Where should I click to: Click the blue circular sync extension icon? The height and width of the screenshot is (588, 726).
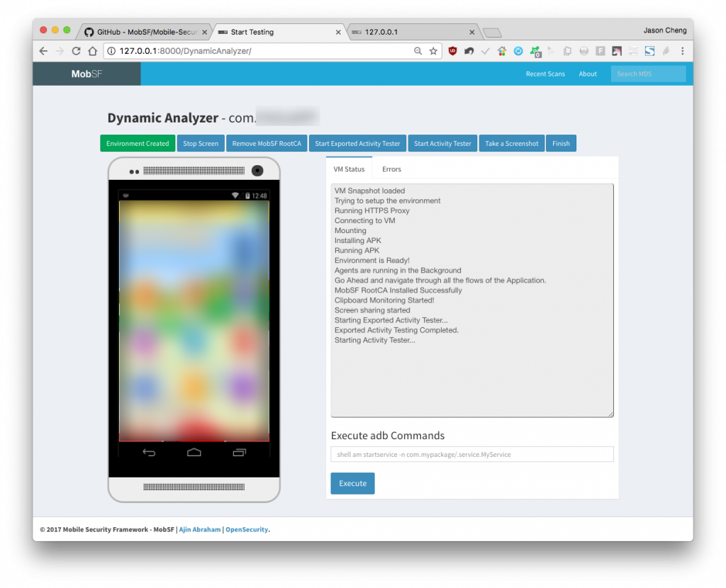pos(518,51)
